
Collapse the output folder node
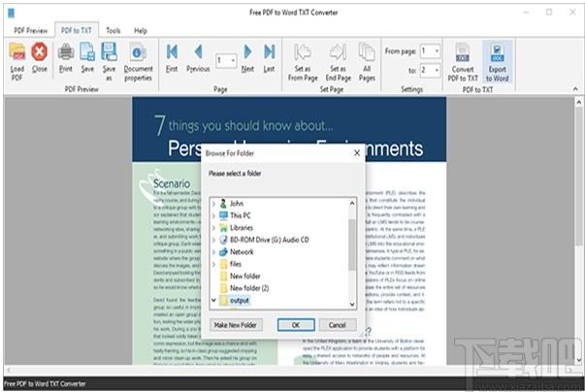click(x=213, y=300)
